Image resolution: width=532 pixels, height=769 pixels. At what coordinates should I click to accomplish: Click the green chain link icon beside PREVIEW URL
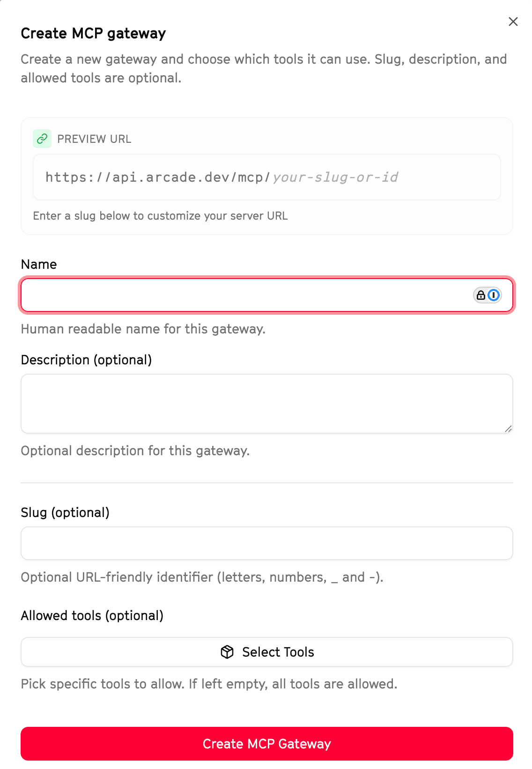pyautogui.click(x=42, y=139)
